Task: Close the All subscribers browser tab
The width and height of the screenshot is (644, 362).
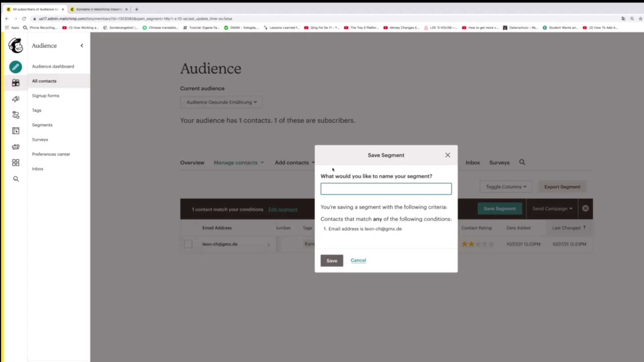Action: pos(63,9)
